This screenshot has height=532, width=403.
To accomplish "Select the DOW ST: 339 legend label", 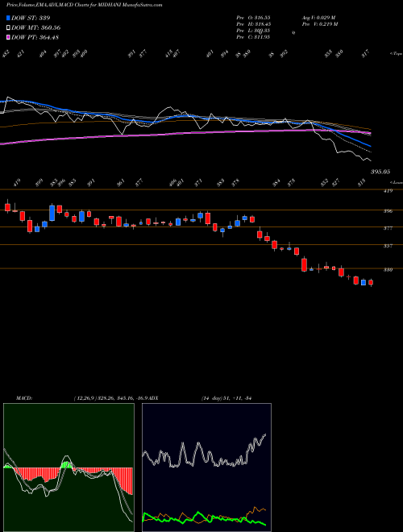I will click(x=31, y=18).
